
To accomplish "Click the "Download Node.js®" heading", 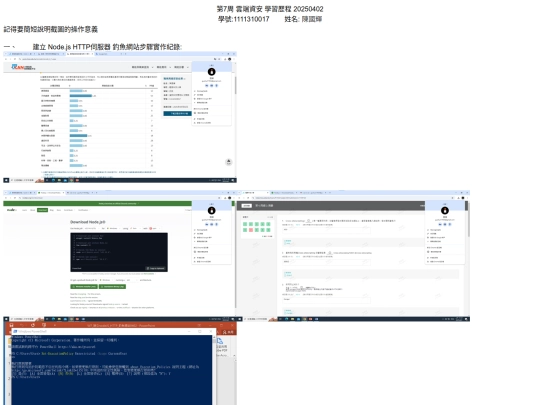I will coord(88,222).
